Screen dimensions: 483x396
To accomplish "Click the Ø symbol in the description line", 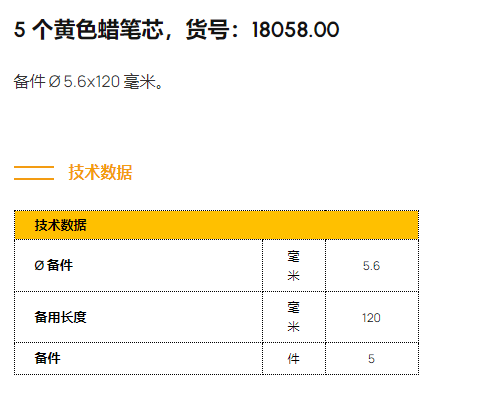I will pos(54,82).
